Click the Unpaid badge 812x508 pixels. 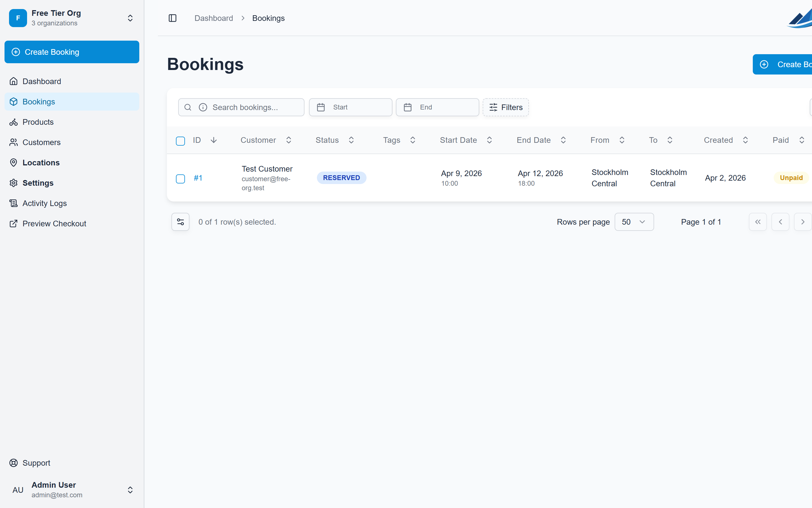791,178
